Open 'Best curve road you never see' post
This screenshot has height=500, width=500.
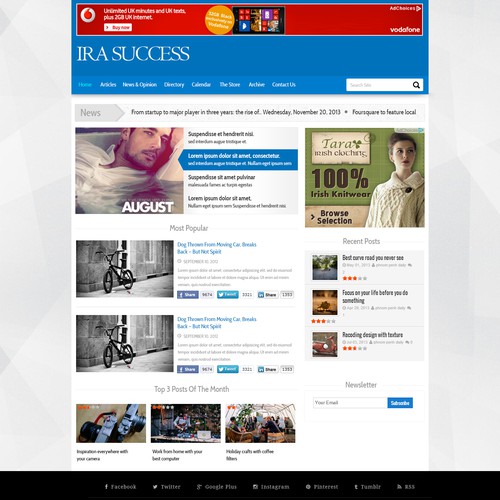(373, 258)
